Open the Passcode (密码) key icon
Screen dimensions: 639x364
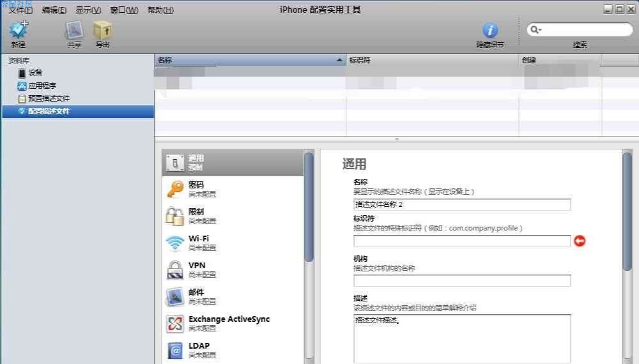175,189
